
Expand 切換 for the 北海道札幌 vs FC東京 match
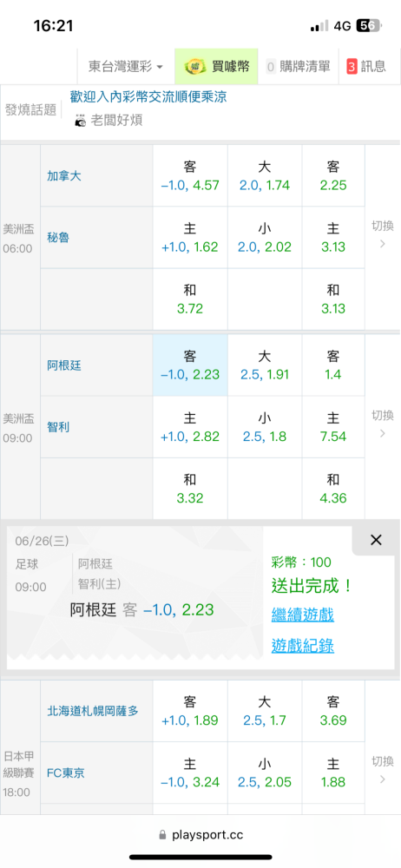[x=382, y=769]
